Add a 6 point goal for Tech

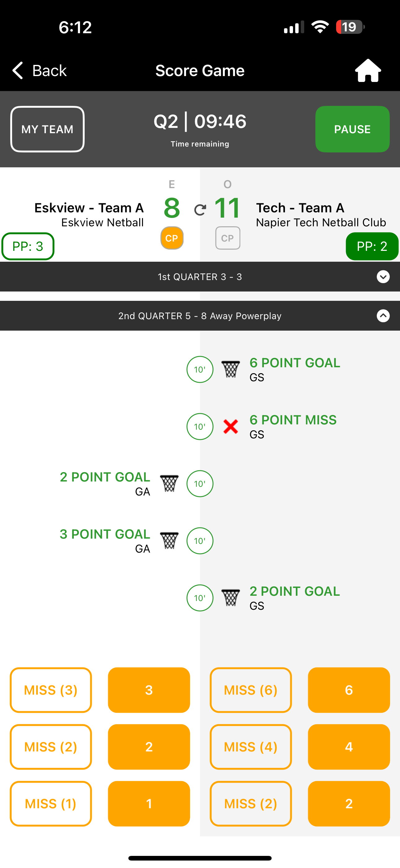click(x=349, y=690)
